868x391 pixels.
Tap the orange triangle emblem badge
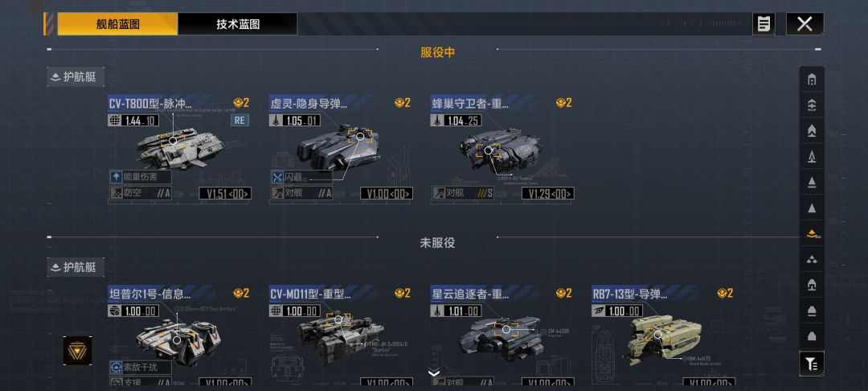pos(77,350)
